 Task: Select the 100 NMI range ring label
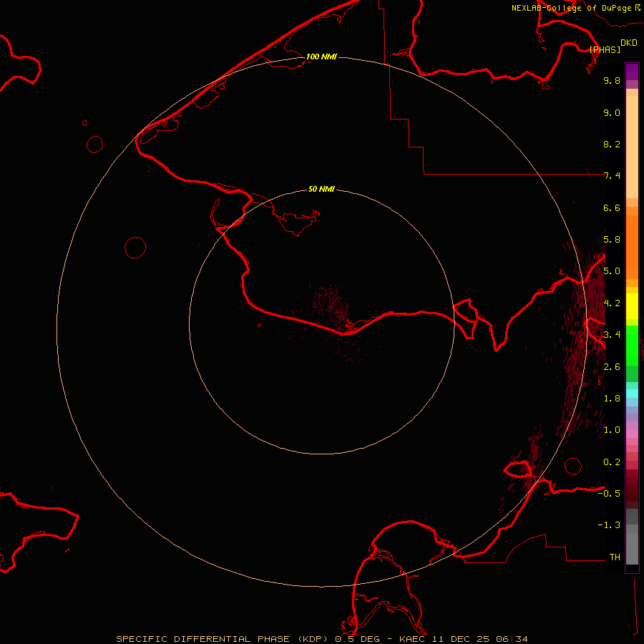(x=321, y=57)
